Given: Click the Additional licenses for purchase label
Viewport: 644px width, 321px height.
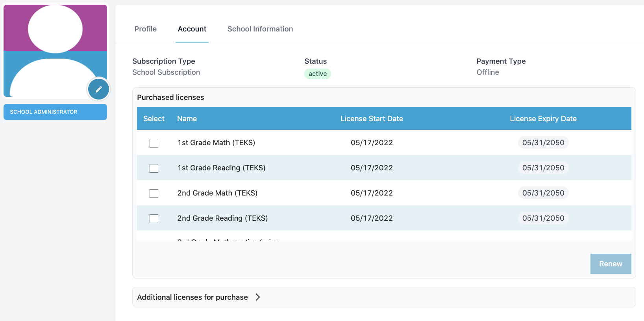Looking at the screenshot, I should click(192, 297).
